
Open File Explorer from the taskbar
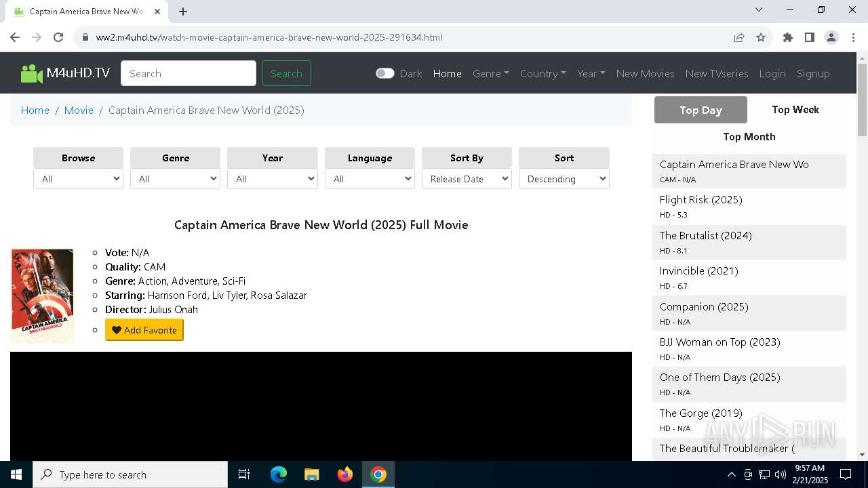311,474
